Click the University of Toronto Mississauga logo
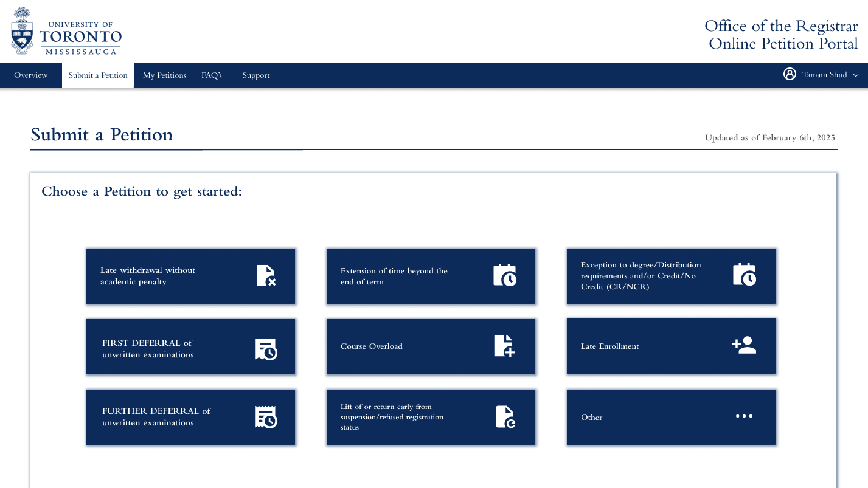Screen dimensions: 868x488 pyautogui.click(x=66, y=31)
